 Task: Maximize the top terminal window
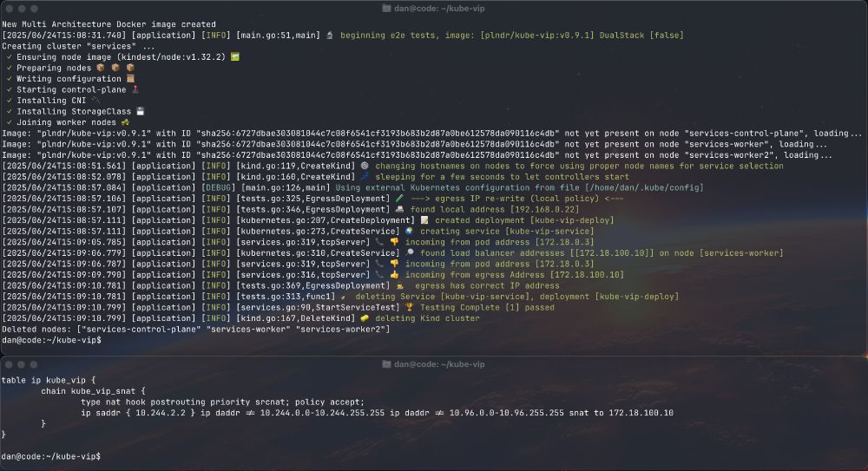tap(35, 9)
